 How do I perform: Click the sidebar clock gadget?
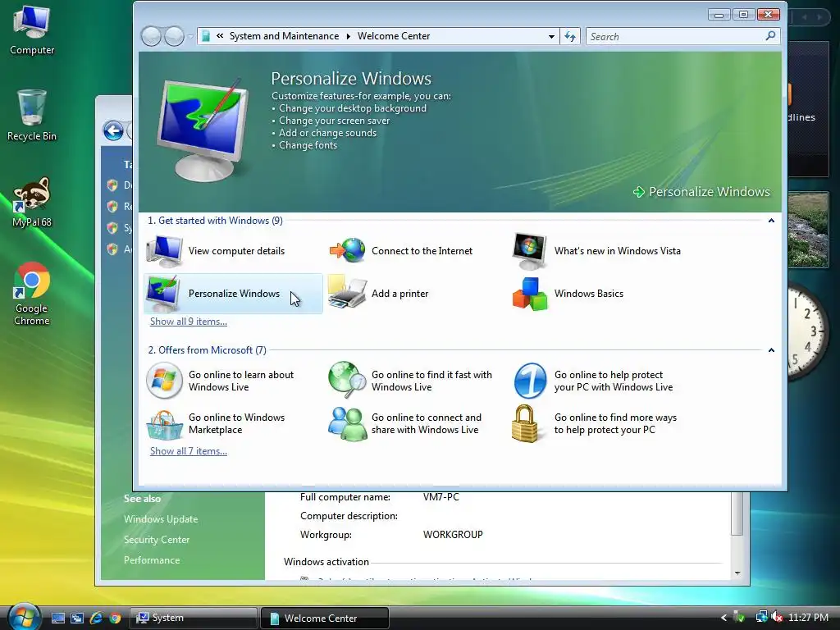808,331
